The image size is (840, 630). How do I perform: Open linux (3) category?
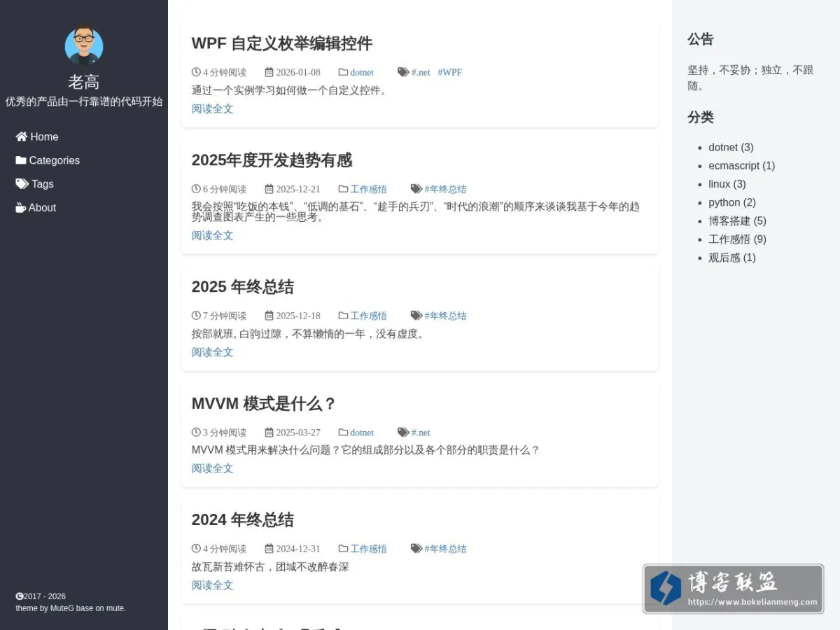click(x=727, y=184)
